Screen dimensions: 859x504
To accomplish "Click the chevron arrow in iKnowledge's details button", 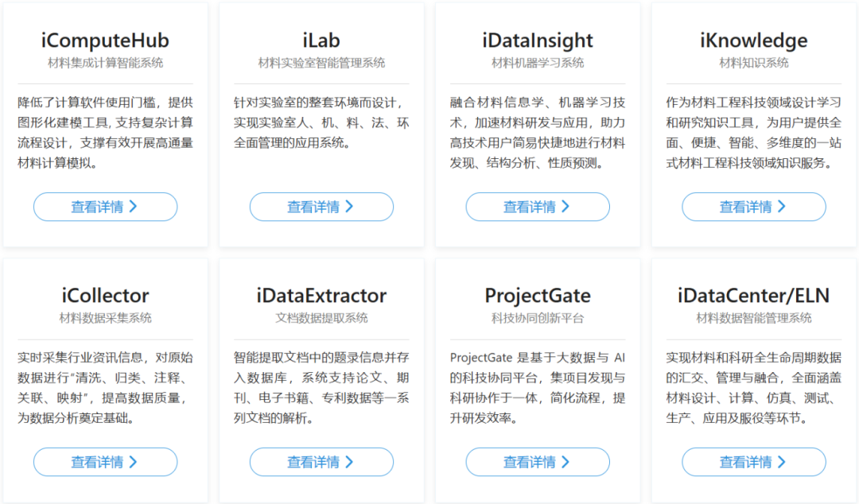I will pos(782,207).
